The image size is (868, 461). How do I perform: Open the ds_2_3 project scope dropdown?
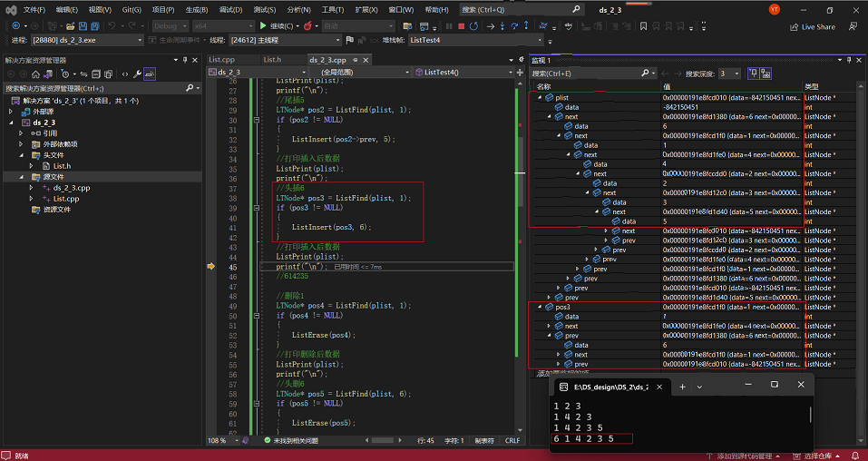click(x=258, y=72)
